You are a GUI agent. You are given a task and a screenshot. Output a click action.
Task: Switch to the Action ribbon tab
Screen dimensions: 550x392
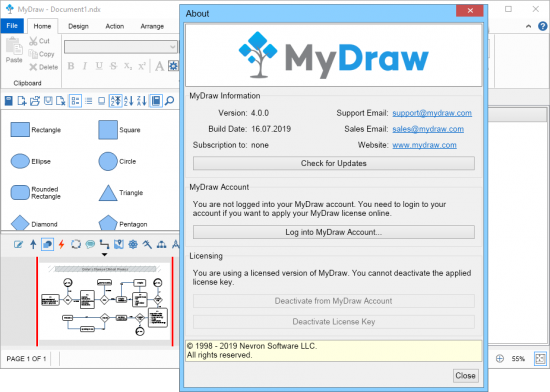[115, 26]
